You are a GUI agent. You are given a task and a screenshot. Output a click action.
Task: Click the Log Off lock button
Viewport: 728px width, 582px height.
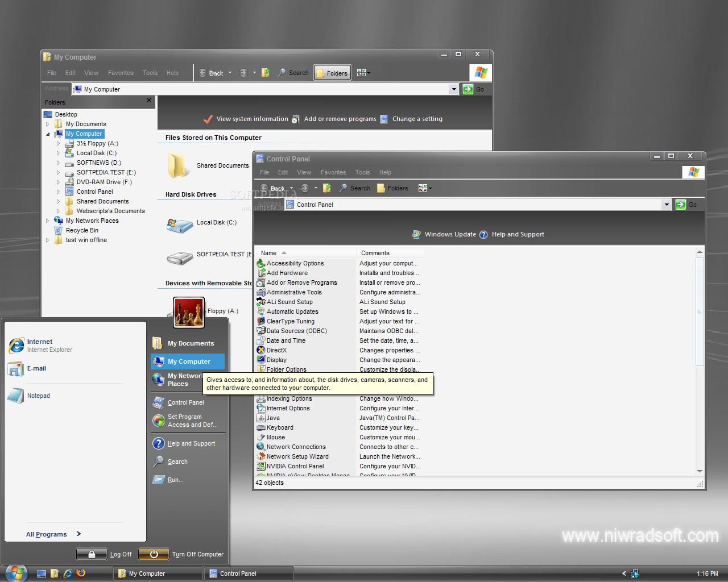pyautogui.click(x=92, y=554)
